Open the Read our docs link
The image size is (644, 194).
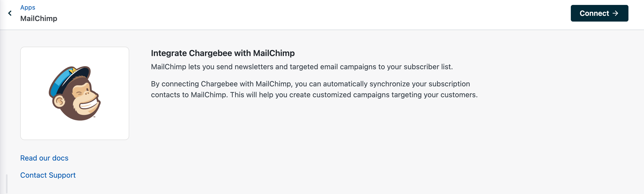point(44,158)
